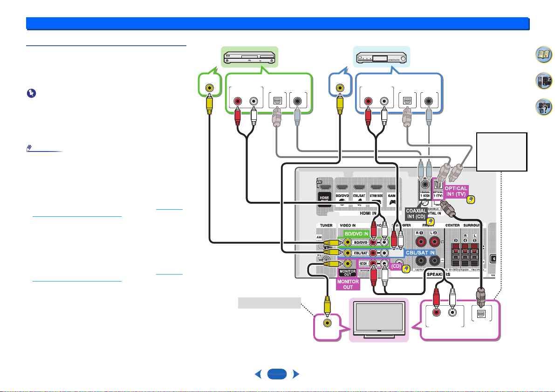
Task: Click the STRM BOX HDMI port label
Action: pyautogui.click(x=376, y=195)
